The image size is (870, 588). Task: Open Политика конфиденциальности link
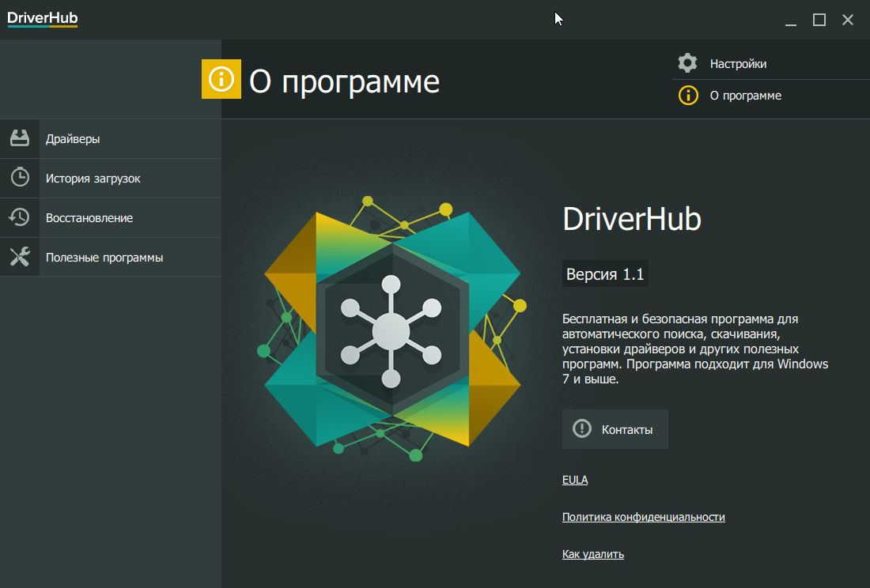pyautogui.click(x=643, y=517)
